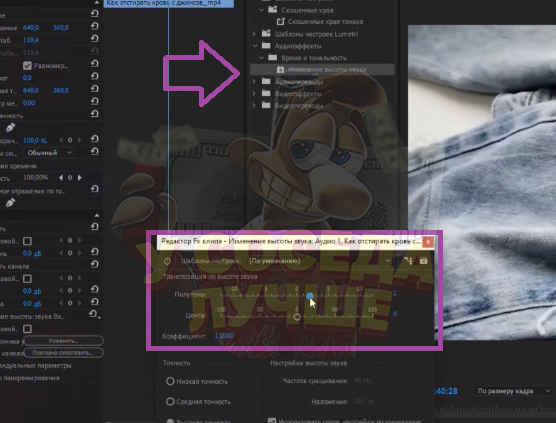The width and height of the screenshot is (556, 423).
Task: Collapse the 'Аудиоэффекты' chevron
Action: pos(255,46)
